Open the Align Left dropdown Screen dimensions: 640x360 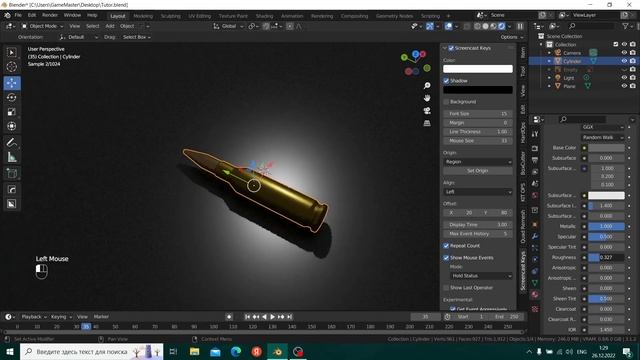[x=478, y=192]
